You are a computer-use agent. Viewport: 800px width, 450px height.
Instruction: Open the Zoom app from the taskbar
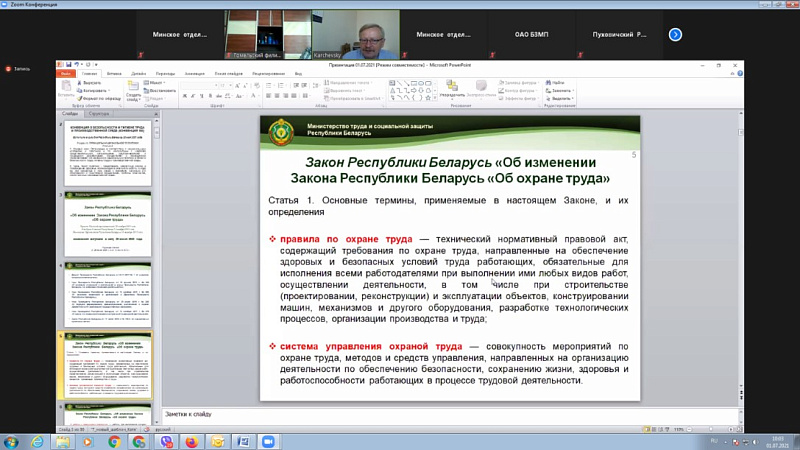coord(268,442)
